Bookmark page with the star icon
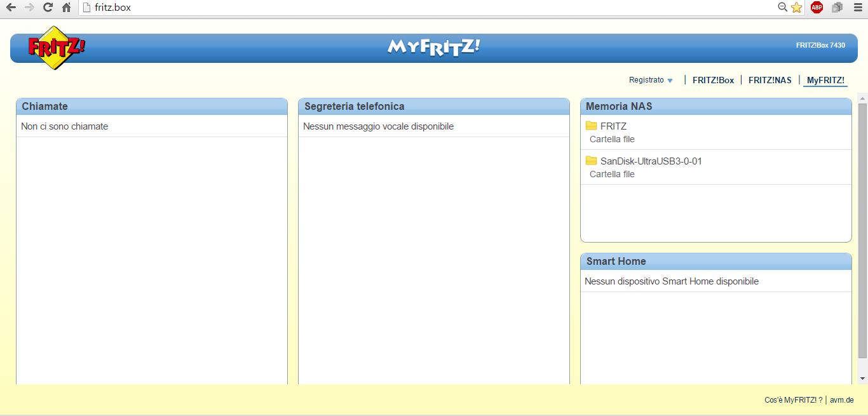This screenshot has width=868, height=416. (x=797, y=8)
